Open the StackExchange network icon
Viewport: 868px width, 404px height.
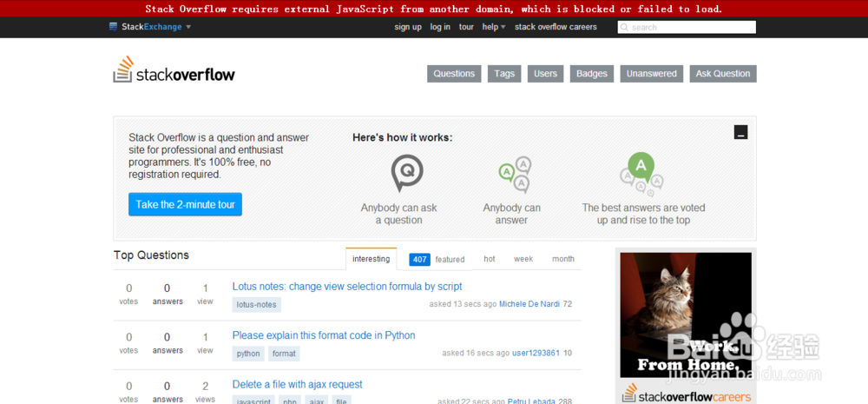[x=114, y=27]
